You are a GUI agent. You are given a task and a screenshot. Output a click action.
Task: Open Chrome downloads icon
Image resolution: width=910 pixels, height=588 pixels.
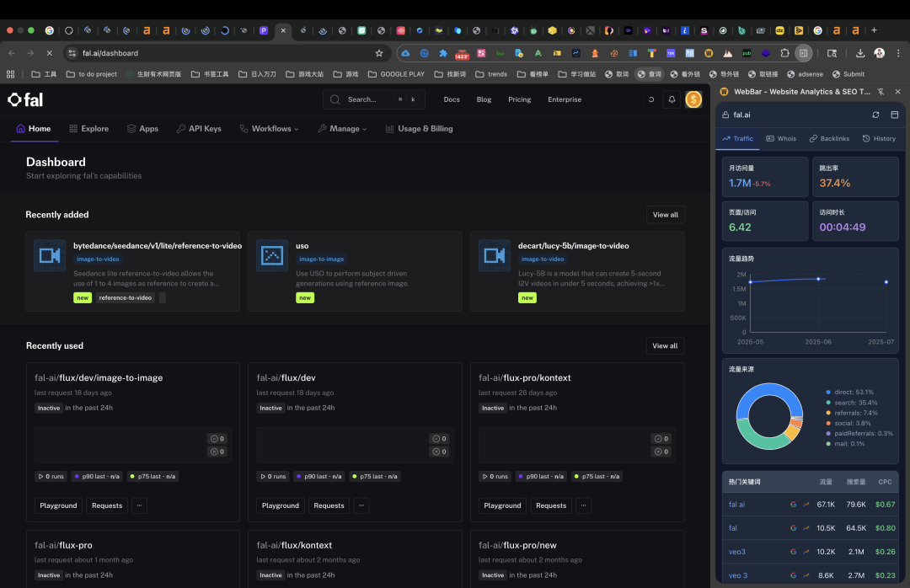(860, 53)
